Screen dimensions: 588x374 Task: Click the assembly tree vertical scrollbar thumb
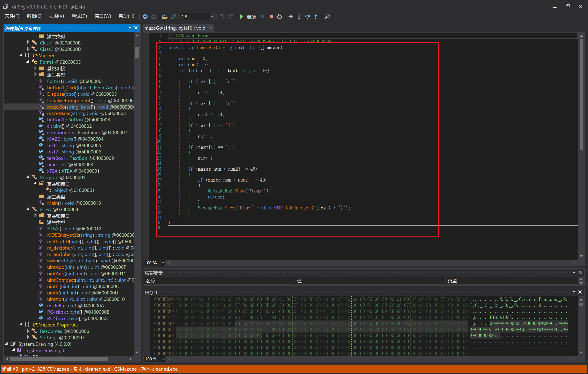tap(137, 53)
